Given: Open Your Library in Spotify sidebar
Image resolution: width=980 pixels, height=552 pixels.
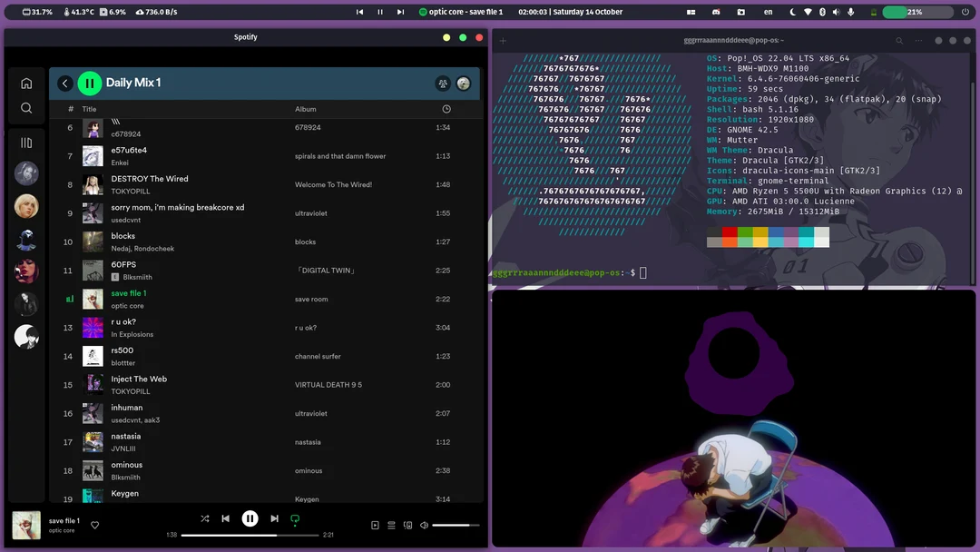Looking at the screenshot, I should [x=26, y=142].
